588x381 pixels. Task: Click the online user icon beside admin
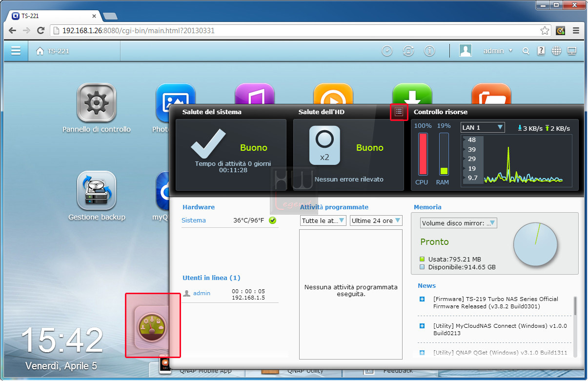[186, 294]
